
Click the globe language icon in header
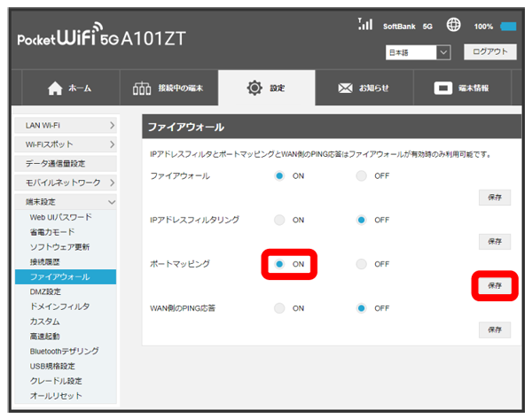(453, 26)
